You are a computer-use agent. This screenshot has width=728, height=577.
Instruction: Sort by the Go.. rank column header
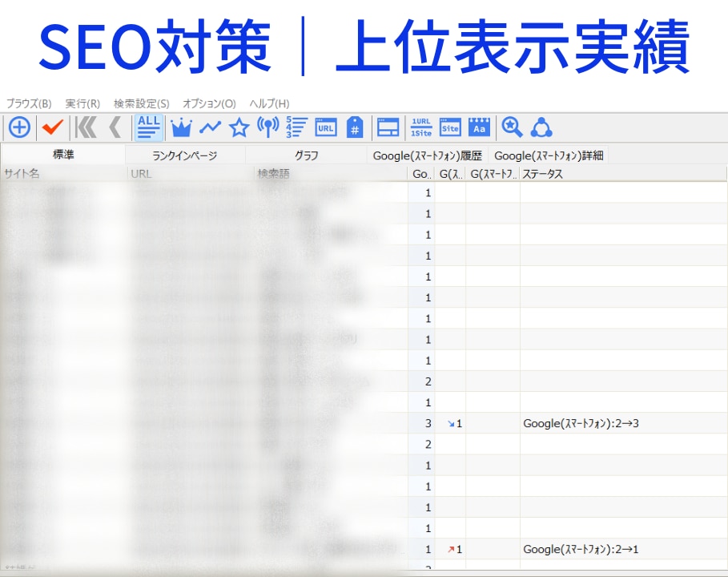click(x=421, y=174)
